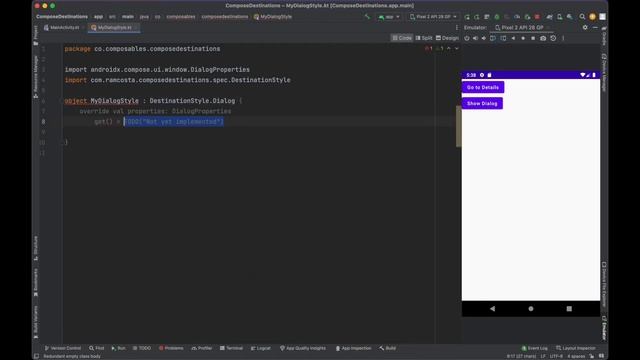Select the Pixel 2 API 28 emulator tab
The image size is (640, 360).
pos(521,27)
